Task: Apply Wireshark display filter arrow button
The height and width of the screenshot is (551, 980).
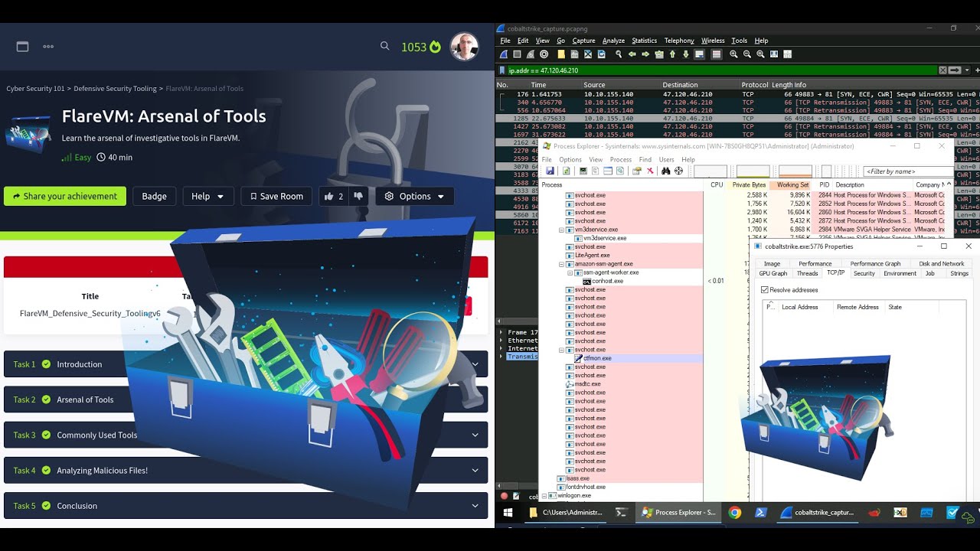Action: click(954, 70)
